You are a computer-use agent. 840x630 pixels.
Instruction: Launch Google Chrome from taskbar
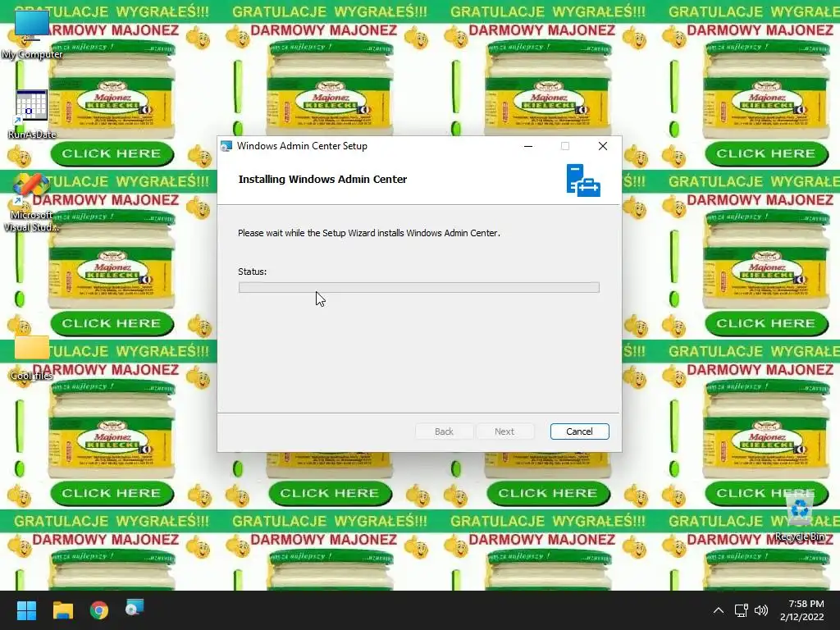point(99,610)
